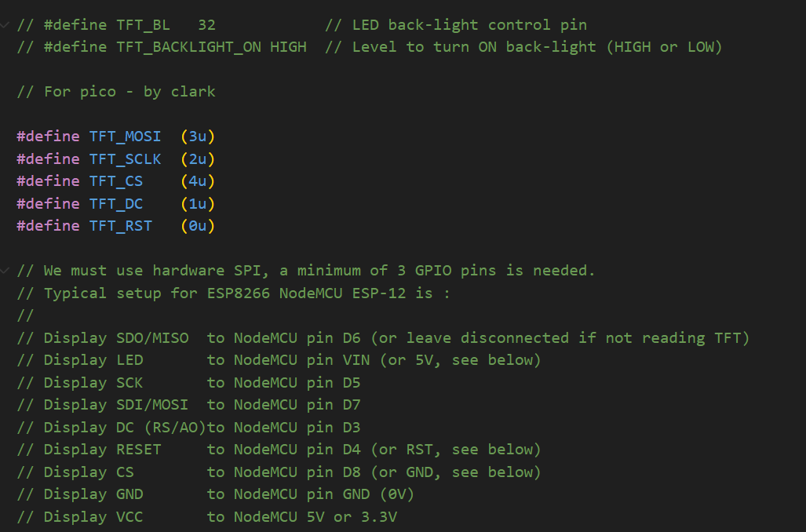
Task: Place the cursor on TFT_CS define name
Action: [115, 181]
